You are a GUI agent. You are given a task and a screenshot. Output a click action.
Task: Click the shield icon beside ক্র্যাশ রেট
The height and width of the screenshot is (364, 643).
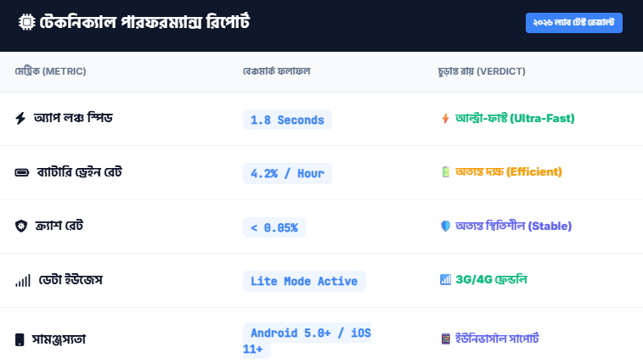pos(21,227)
